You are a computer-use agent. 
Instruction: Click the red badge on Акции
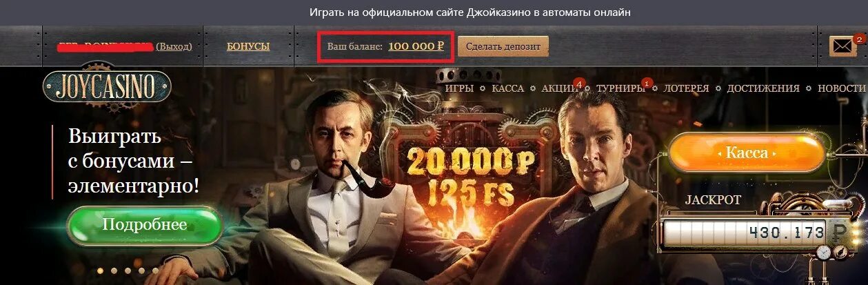tap(580, 83)
